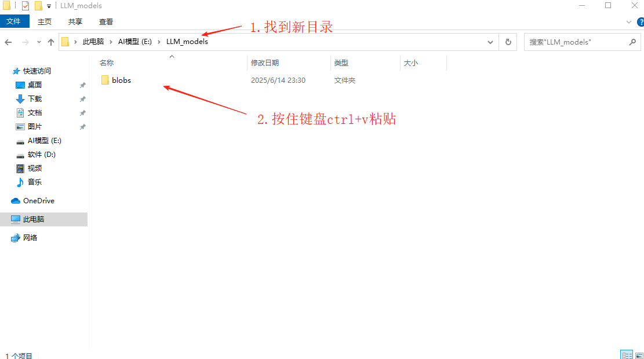Select 此电脑 in the address breadcrumb
Viewport: 644px width, 359px height.
[93, 42]
